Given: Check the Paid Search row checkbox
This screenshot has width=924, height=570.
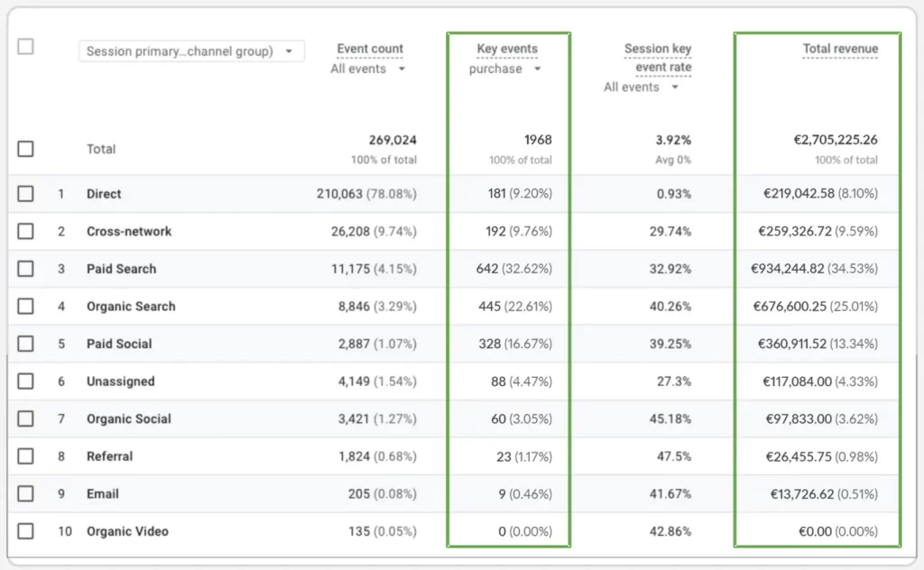Looking at the screenshot, I should pos(24,269).
